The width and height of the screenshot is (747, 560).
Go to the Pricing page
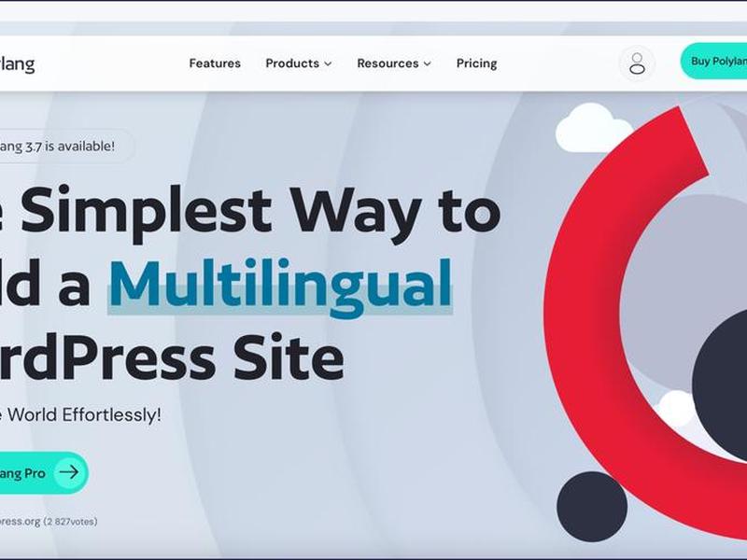476,63
